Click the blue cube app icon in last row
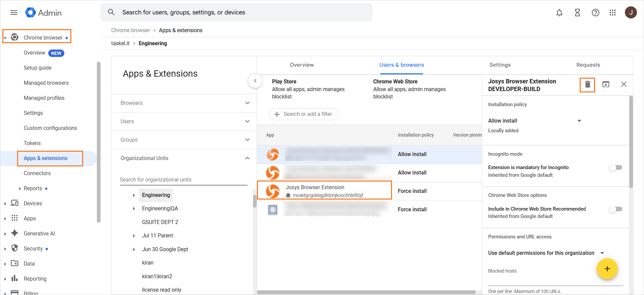 pyautogui.click(x=273, y=210)
